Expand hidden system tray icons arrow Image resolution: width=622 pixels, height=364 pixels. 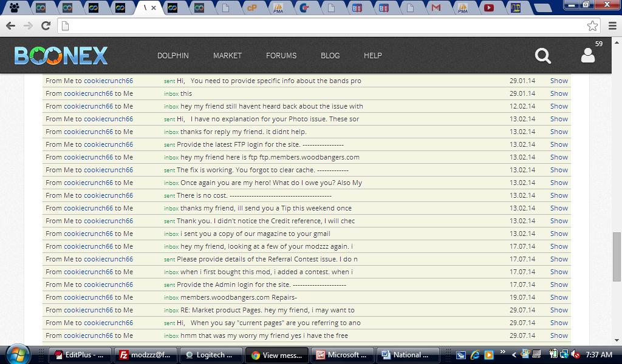(x=514, y=355)
